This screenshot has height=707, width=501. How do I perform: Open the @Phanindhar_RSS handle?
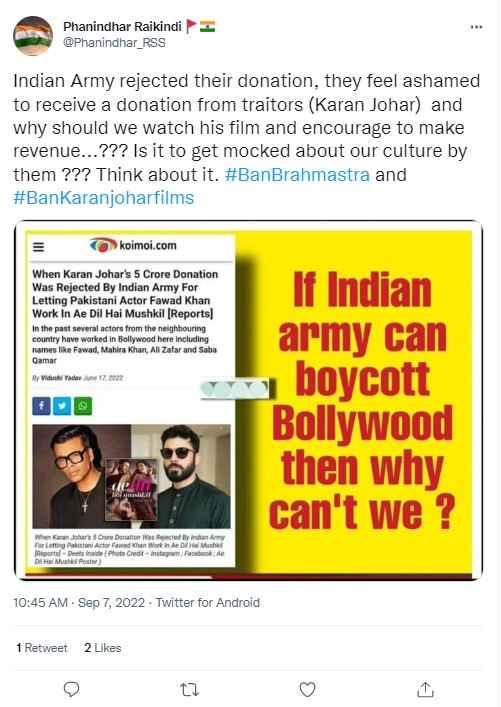coord(114,42)
